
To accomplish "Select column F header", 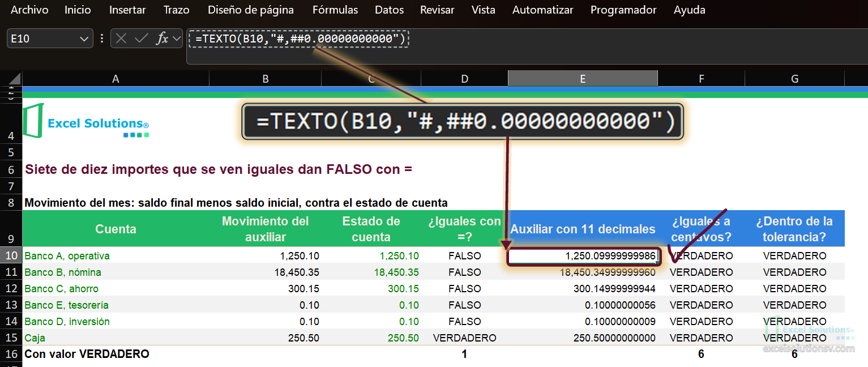I will [x=701, y=79].
